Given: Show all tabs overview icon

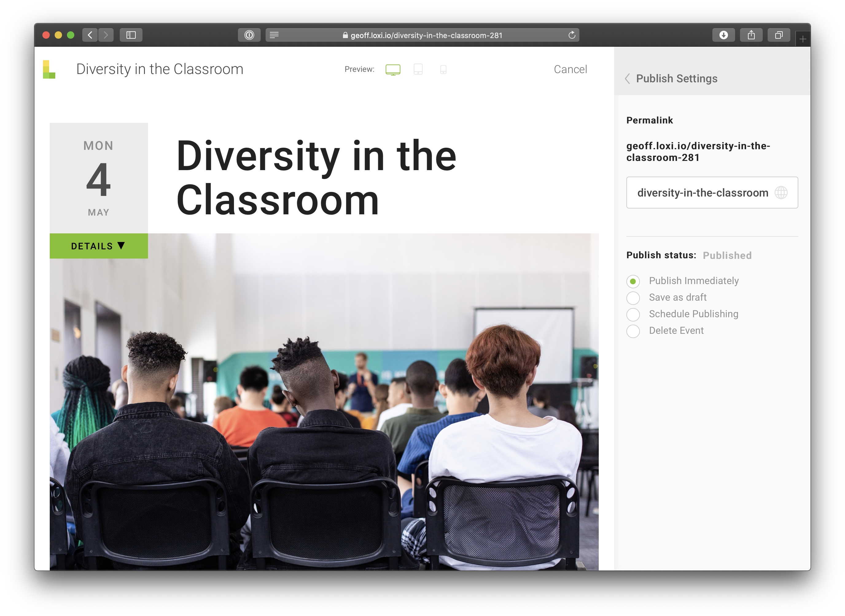Looking at the screenshot, I should coord(779,35).
